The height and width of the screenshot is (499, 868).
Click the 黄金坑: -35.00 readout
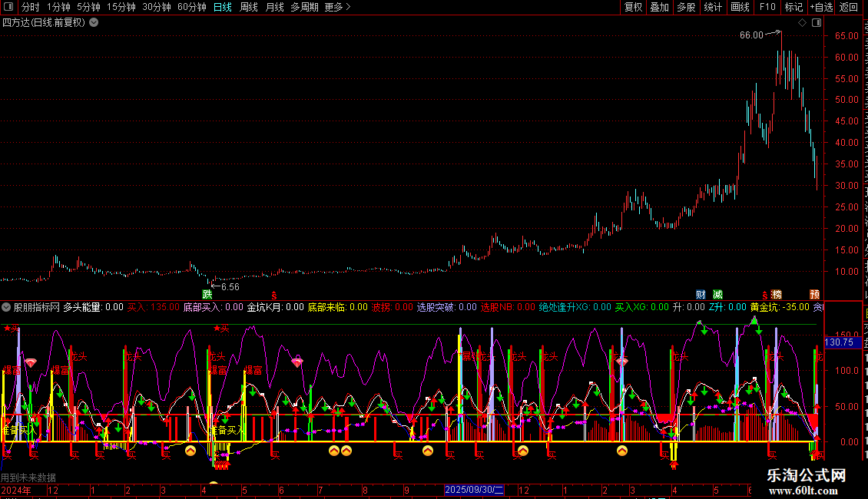point(780,307)
